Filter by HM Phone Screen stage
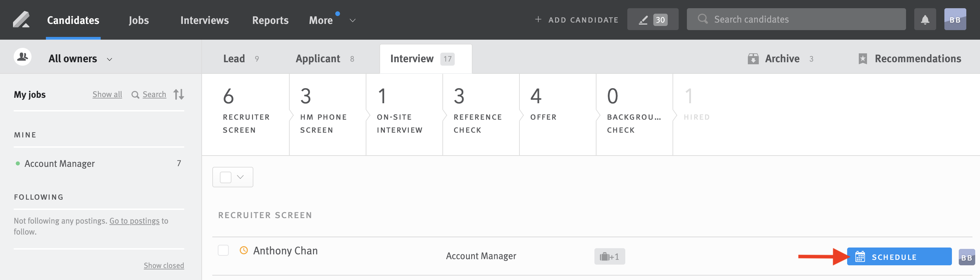Image resolution: width=980 pixels, height=280 pixels. coord(328,114)
